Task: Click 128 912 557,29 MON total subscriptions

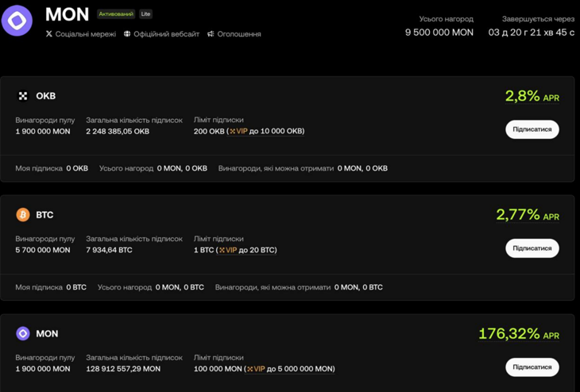Action: [123, 369]
